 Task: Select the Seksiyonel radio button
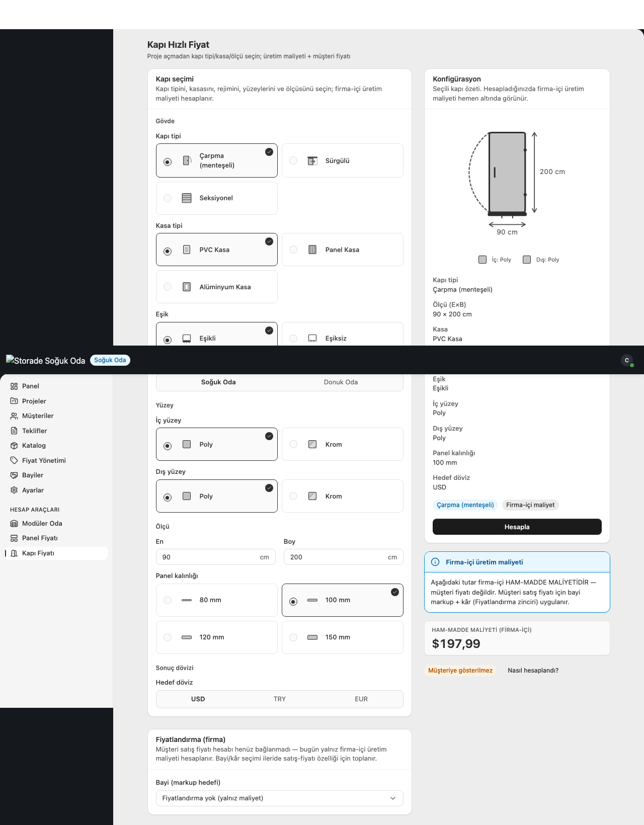[x=168, y=198]
